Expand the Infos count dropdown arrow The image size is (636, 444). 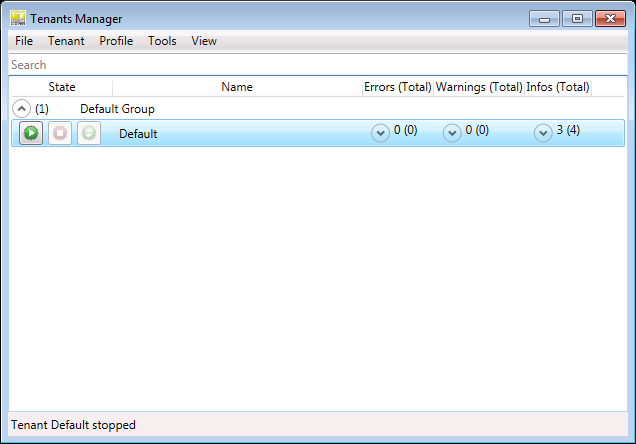pos(543,133)
